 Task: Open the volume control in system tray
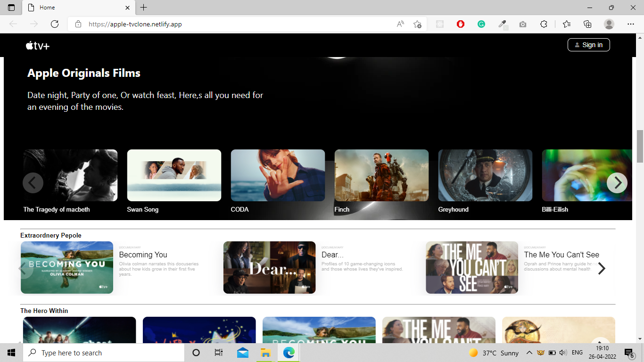pyautogui.click(x=563, y=353)
